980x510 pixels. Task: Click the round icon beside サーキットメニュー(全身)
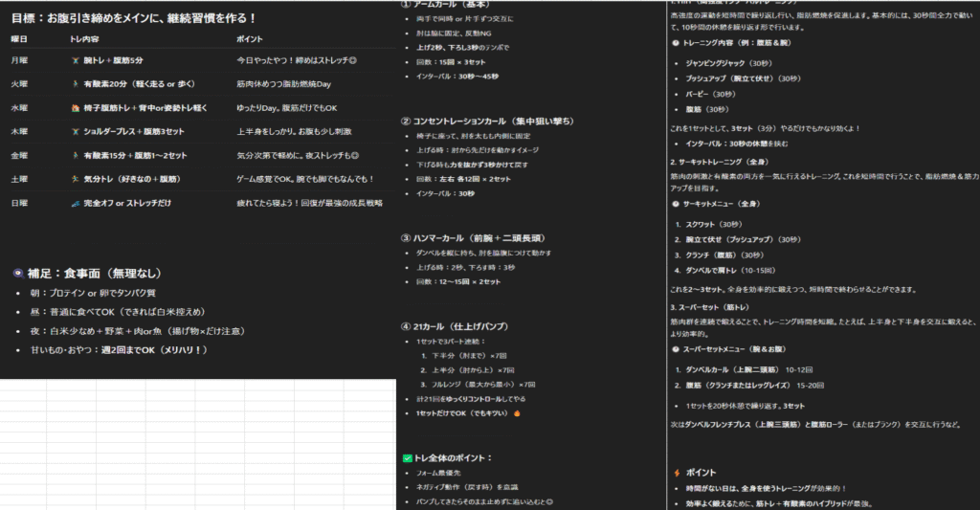click(x=676, y=204)
